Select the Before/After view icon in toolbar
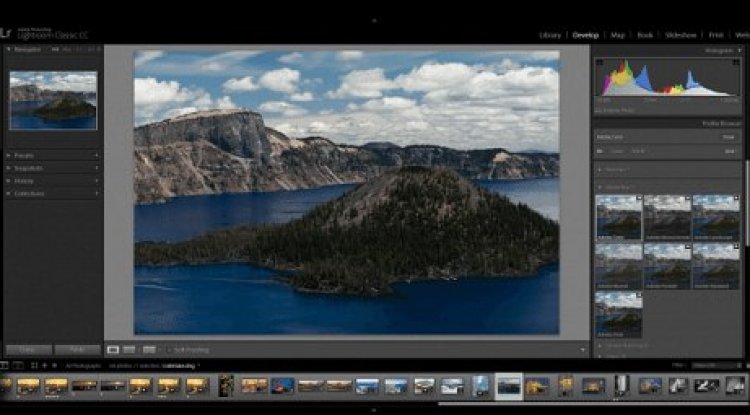 coord(149,349)
